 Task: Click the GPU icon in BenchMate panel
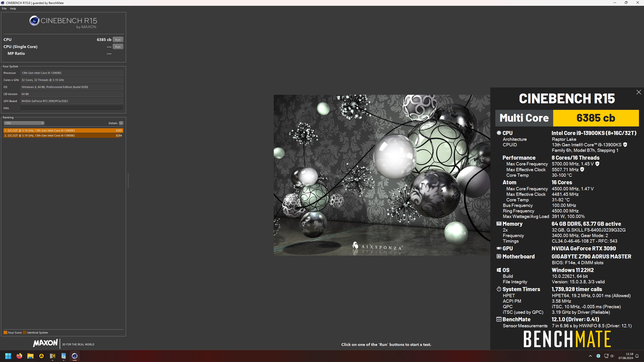[x=499, y=248]
